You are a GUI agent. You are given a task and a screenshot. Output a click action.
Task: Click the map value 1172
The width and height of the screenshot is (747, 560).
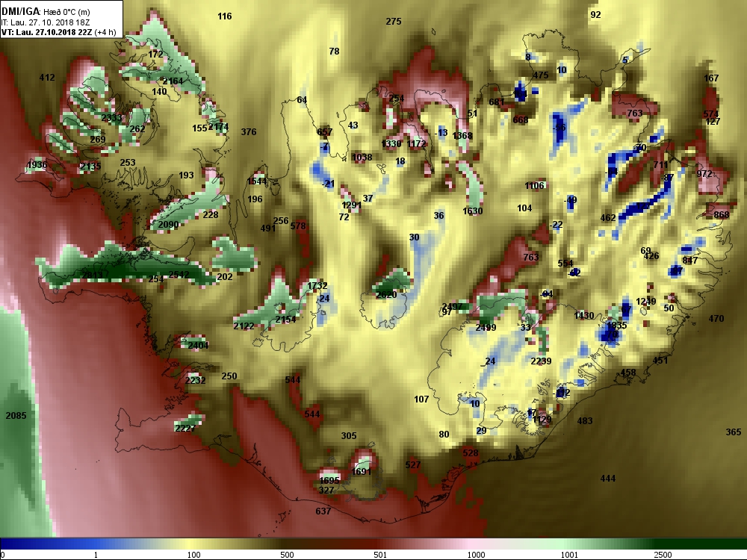[416, 143]
